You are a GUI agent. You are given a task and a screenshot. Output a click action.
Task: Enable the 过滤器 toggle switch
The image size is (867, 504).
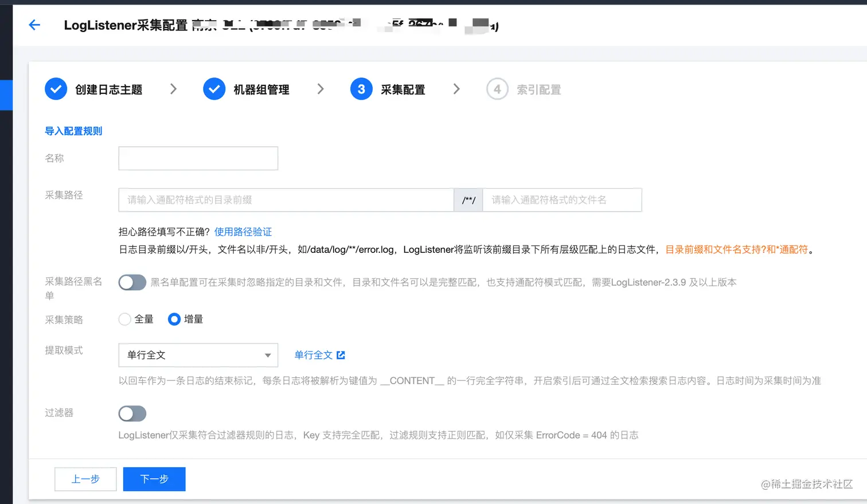pos(132,413)
